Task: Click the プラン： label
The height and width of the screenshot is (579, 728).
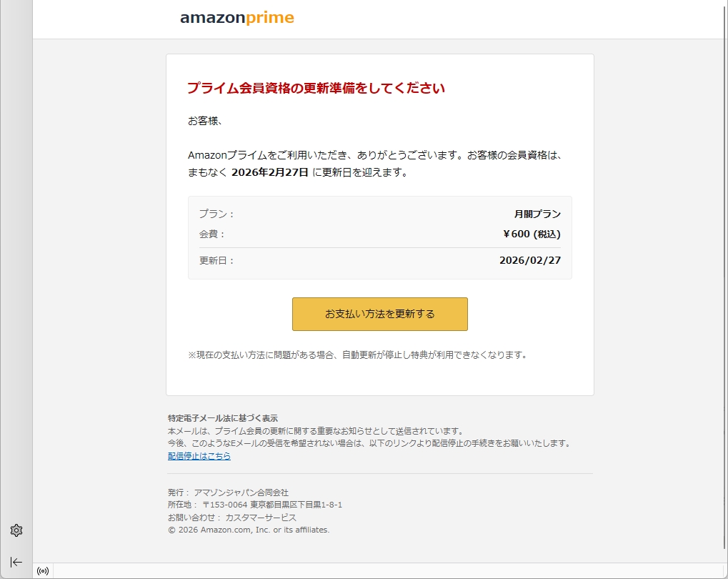Action: [216, 214]
